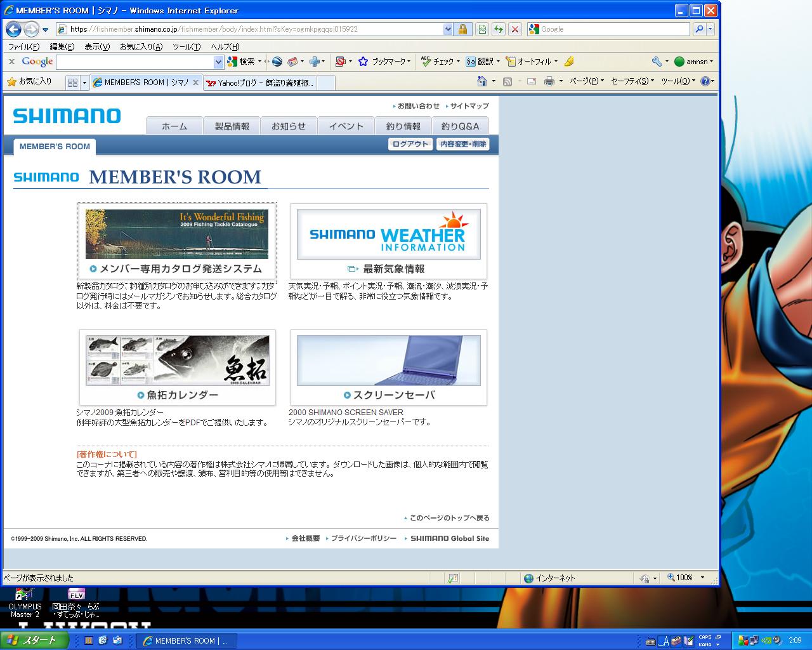The width and height of the screenshot is (812, 650).
Task: Open the お気に入り favorites star button
Action: click(29, 82)
